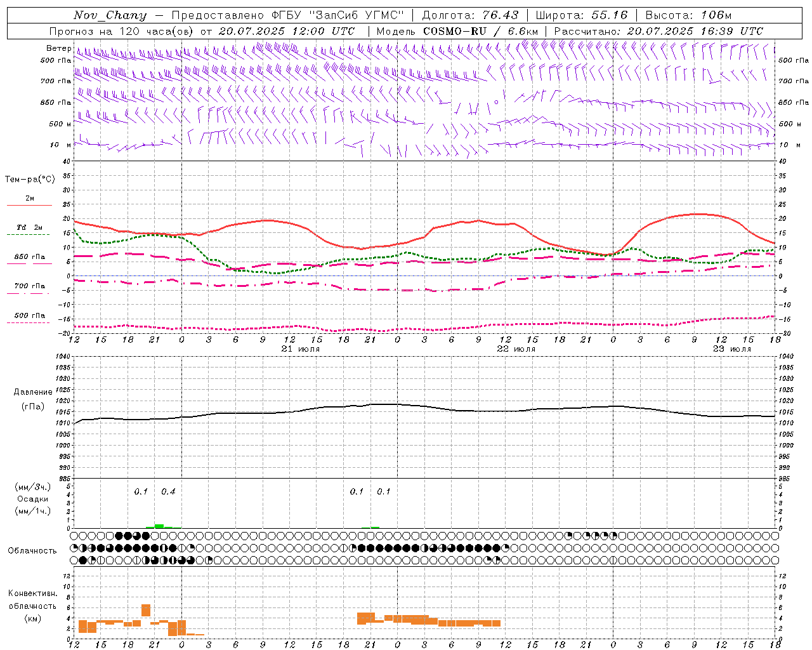Click the "Облачность" cloud cover label
This screenshot has width=812, height=650.
point(32,551)
